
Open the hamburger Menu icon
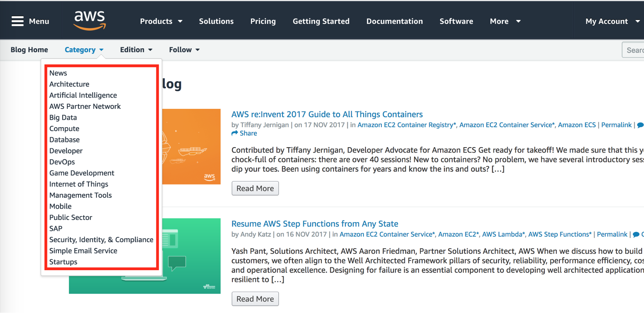point(17,21)
